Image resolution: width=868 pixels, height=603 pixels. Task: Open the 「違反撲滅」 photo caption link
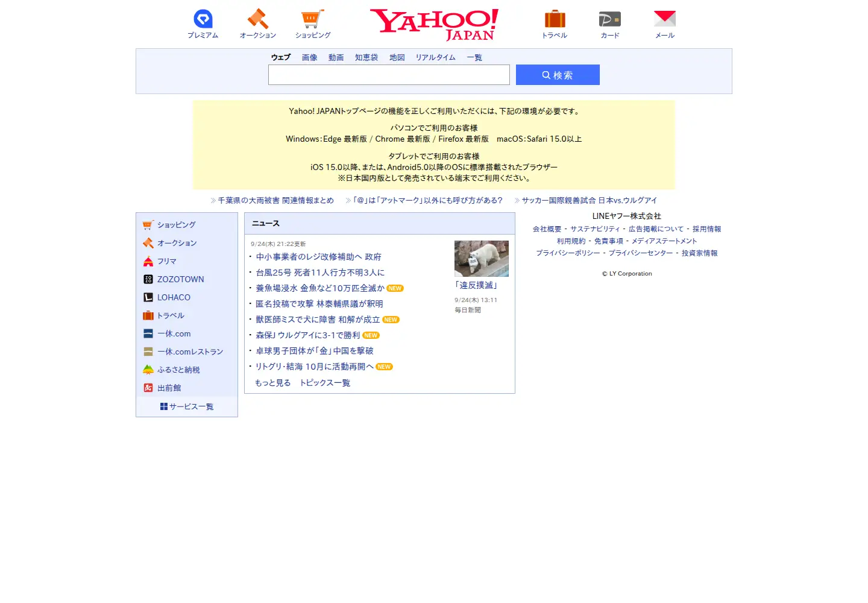coord(476,285)
